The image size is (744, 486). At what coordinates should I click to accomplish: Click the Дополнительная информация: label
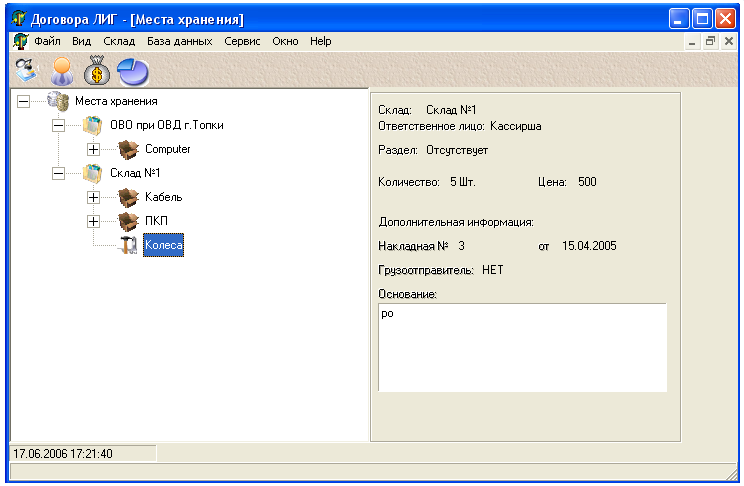click(x=456, y=222)
